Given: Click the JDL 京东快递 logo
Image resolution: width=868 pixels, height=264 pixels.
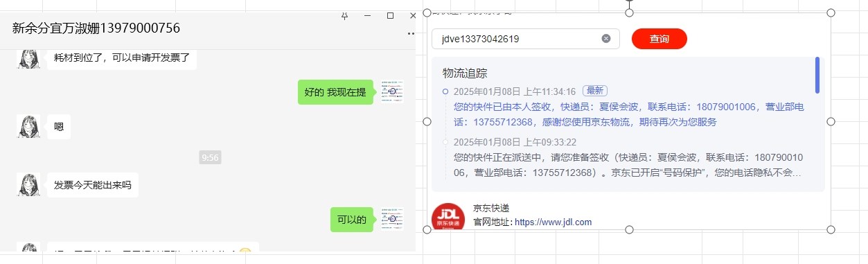Looking at the screenshot, I should tap(448, 218).
